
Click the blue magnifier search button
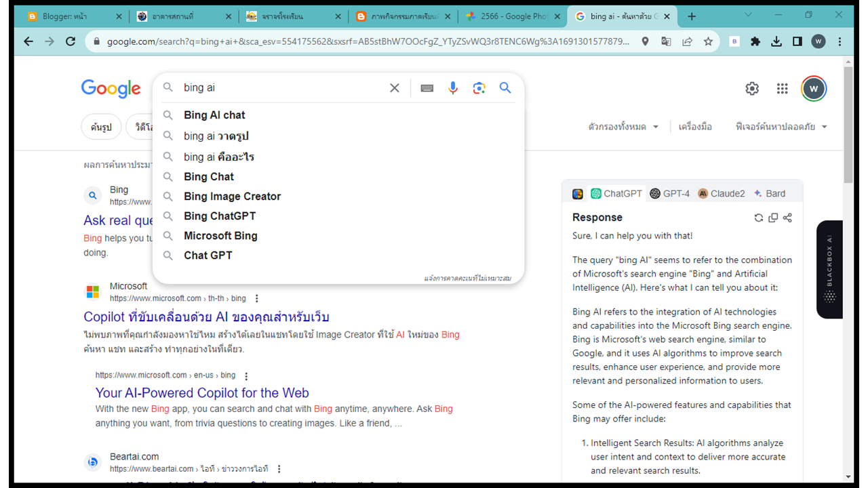(505, 87)
